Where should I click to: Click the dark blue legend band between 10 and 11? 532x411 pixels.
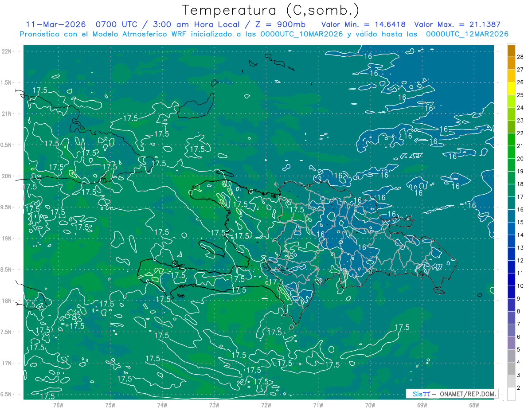(511, 279)
